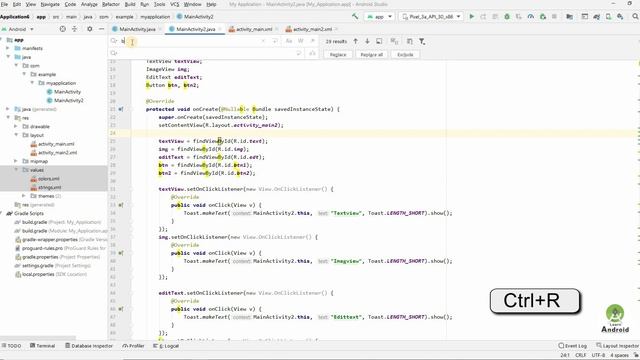Click override gutter icon beside onCreate

coord(120,109)
